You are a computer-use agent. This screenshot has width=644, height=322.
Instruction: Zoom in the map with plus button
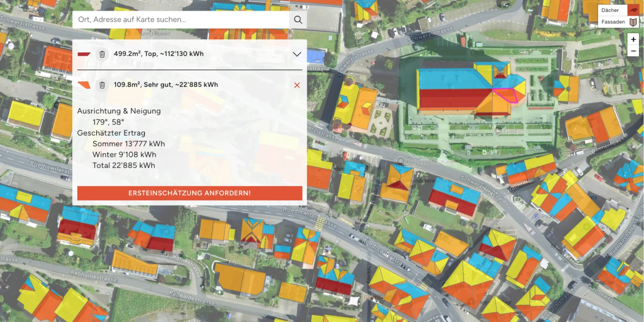click(x=633, y=40)
